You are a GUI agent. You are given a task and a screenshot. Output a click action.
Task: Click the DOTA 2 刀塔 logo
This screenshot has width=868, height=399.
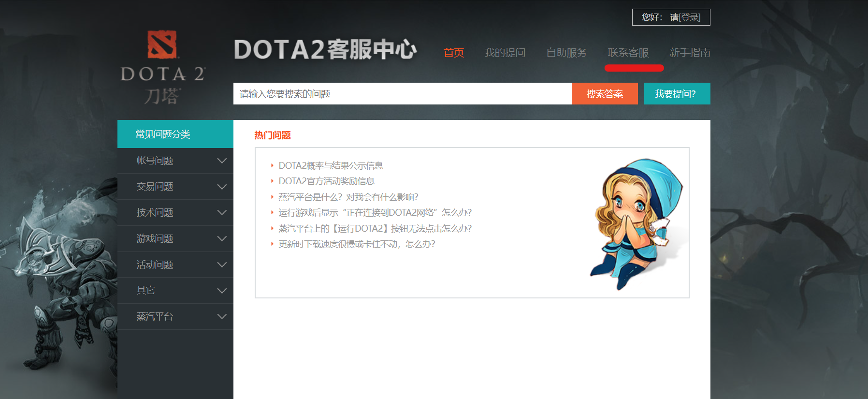click(163, 68)
